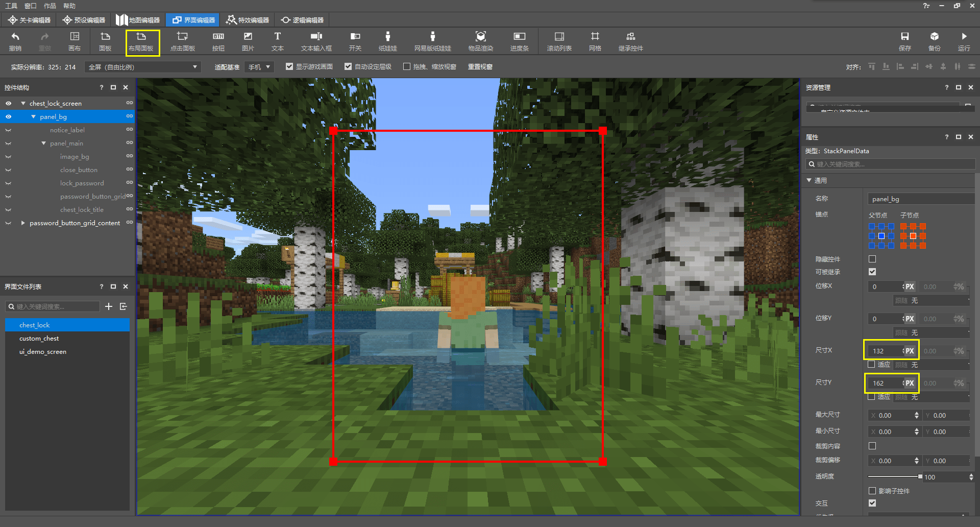Check the 裁剪内容 checkbox
The height and width of the screenshot is (527, 980).
click(x=872, y=446)
